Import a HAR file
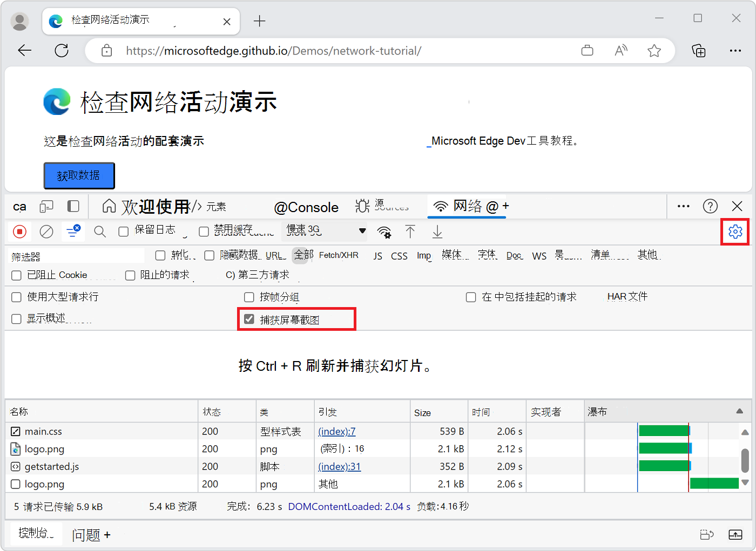Viewport: 756px width, 551px height. pos(410,232)
